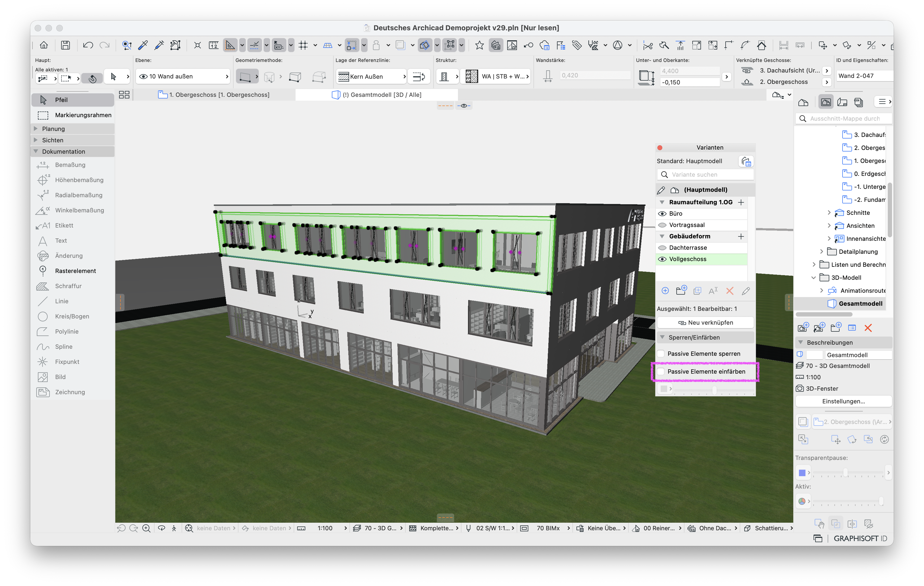This screenshot has height=586, width=924.
Task: Open Detailplanung folder in navigator
Action: click(858, 252)
